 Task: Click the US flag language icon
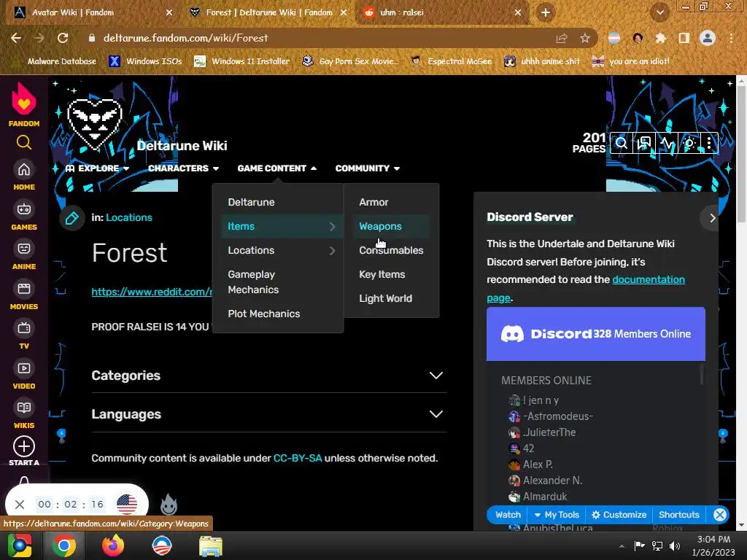(127, 505)
